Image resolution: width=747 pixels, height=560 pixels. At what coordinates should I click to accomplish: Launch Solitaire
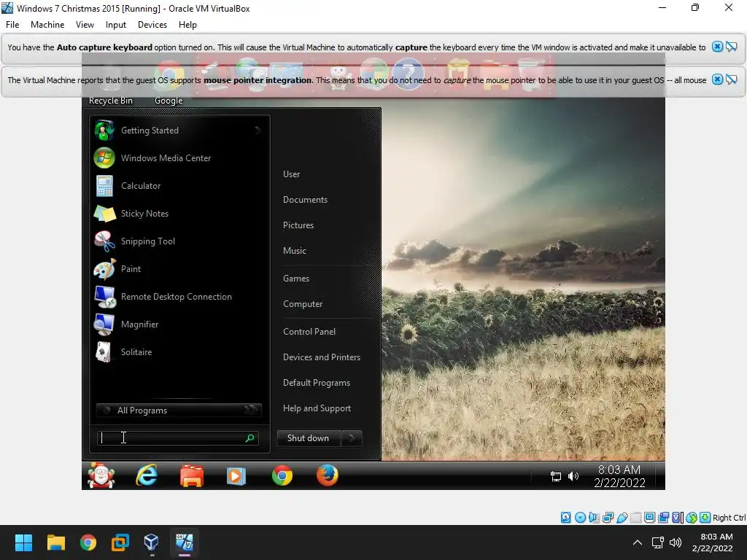pyautogui.click(x=179, y=351)
